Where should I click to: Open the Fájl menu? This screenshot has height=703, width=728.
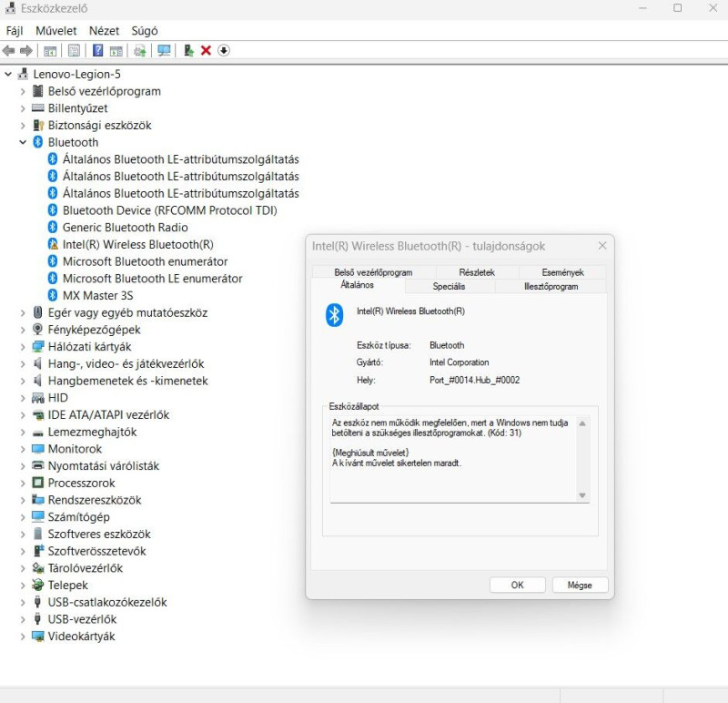click(15, 31)
